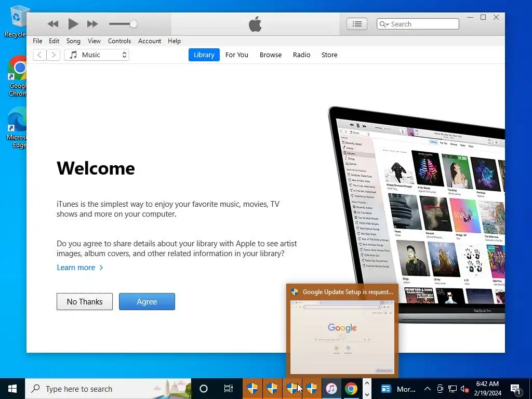Open the Up Next list icon
532x399 pixels.
coord(356,24)
